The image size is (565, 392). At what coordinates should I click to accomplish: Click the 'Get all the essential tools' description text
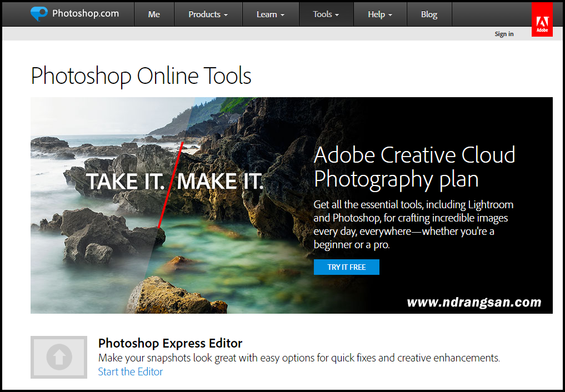413,225
